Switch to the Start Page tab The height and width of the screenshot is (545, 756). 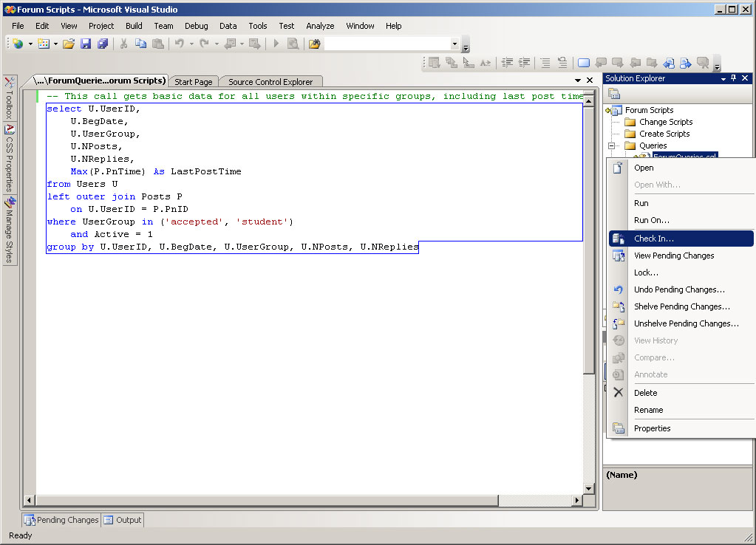tap(194, 82)
